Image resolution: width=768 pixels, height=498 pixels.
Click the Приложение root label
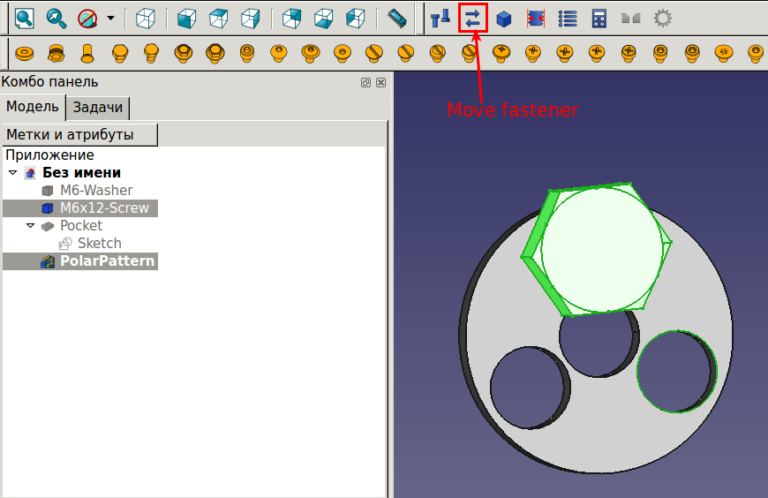49,155
